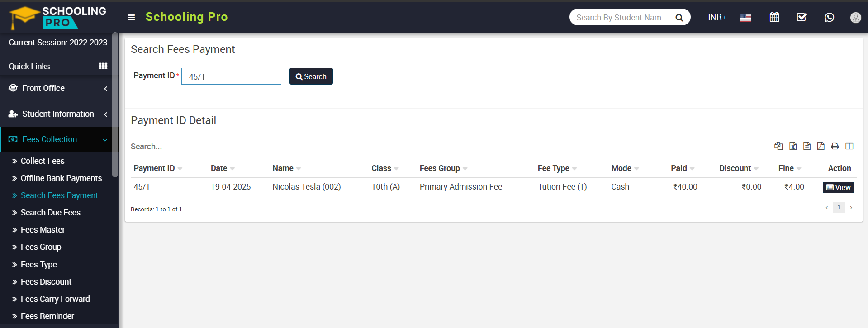Image resolution: width=868 pixels, height=328 pixels.
Task: Open column visibility selector icon
Action: 849,146
